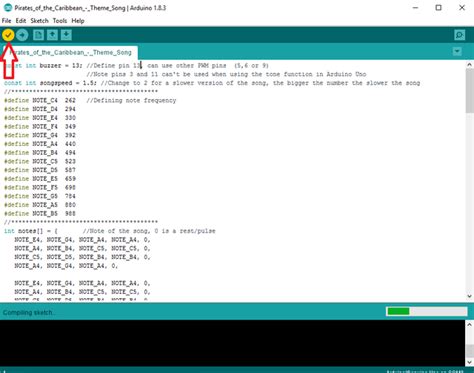The height and width of the screenshot is (373, 474).
Task: Click the compile progress bar
Action: [427, 311]
